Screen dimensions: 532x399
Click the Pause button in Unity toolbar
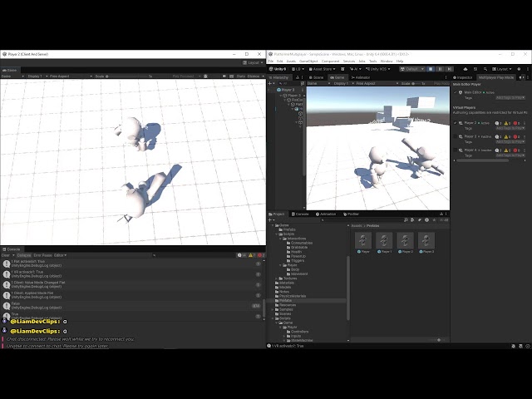[440, 69]
